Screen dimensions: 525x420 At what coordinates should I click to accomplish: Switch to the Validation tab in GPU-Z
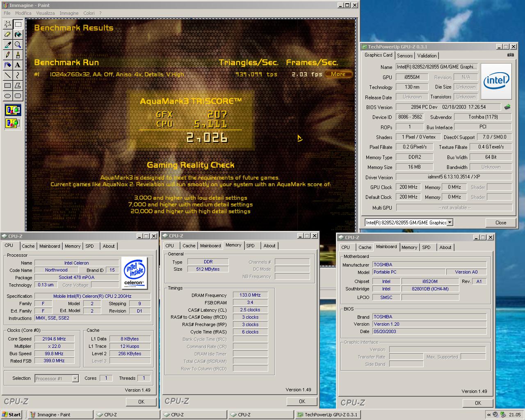(427, 56)
